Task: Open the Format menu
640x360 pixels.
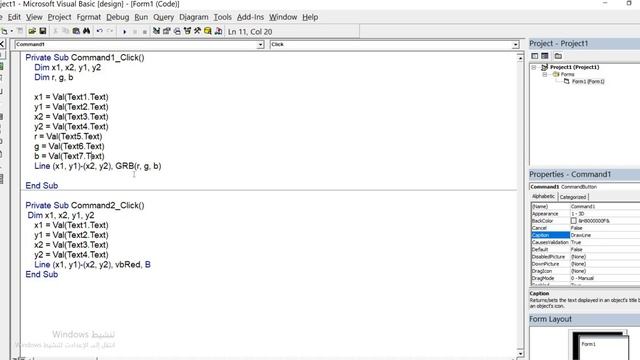Action: [89, 17]
